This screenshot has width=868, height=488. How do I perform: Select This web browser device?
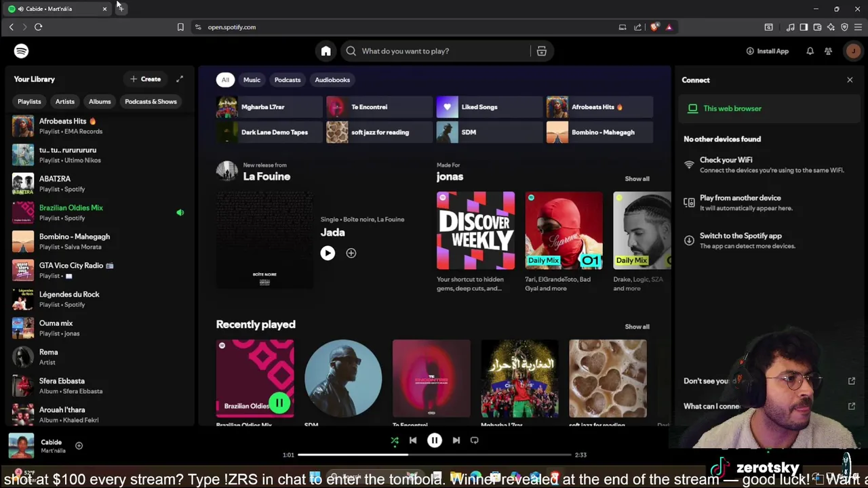770,108
